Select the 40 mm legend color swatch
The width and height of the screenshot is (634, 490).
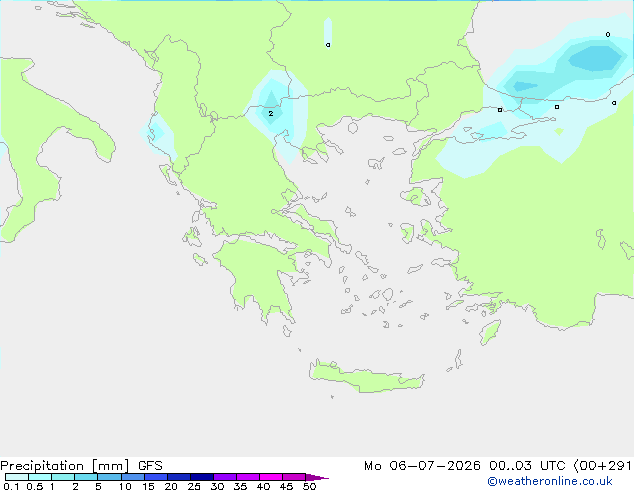tap(271, 477)
